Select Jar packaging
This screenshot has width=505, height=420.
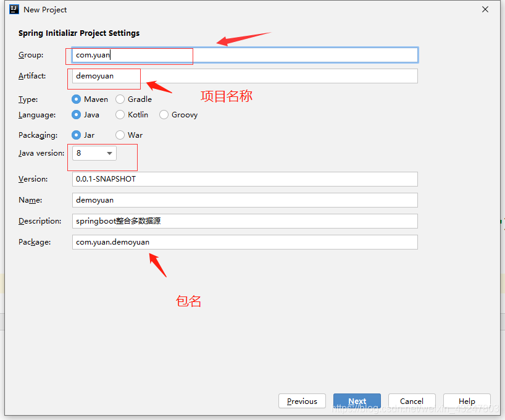[x=83, y=135]
